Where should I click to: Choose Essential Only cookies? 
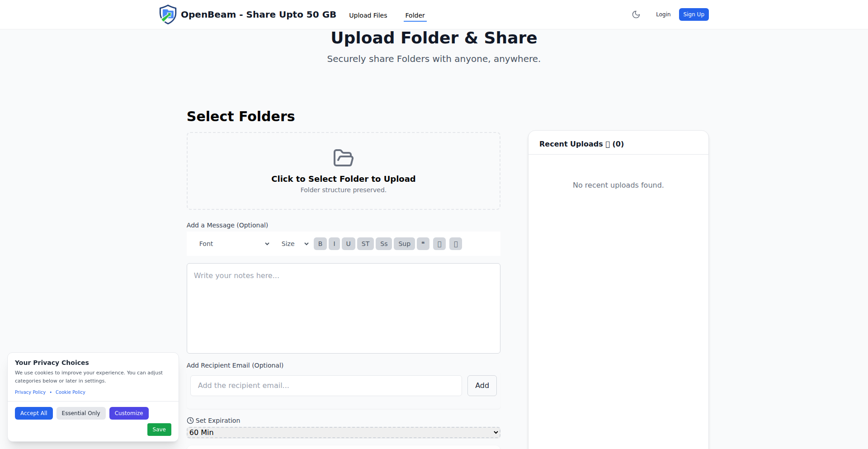coord(81,413)
